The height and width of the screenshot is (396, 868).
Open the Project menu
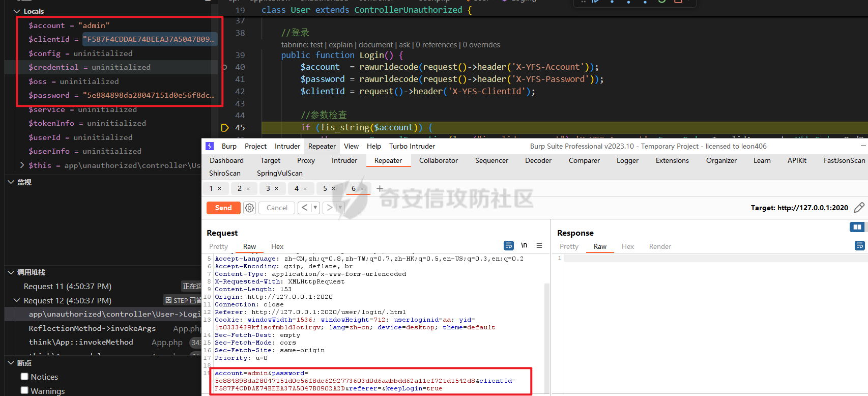point(255,146)
